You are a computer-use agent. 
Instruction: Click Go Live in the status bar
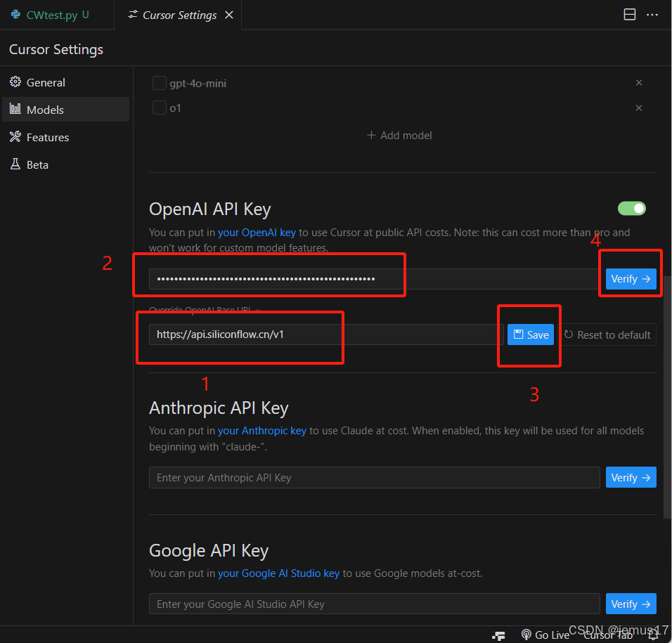(x=545, y=635)
